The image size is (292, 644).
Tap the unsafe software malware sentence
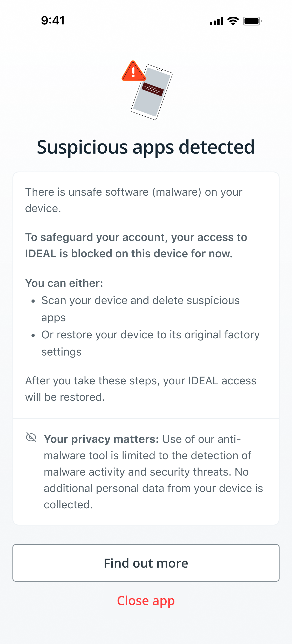(134, 200)
